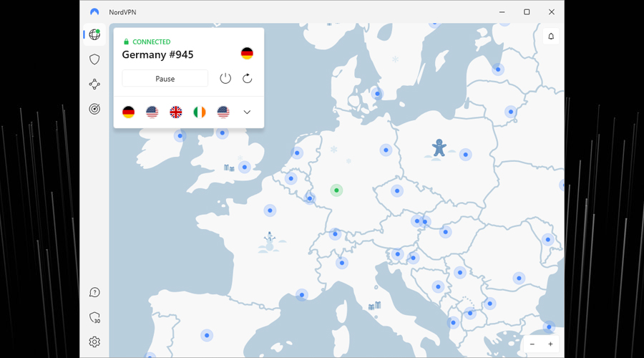The image size is (644, 358).
Task: Select the Lithuania server pin
Action: (510, 112)
